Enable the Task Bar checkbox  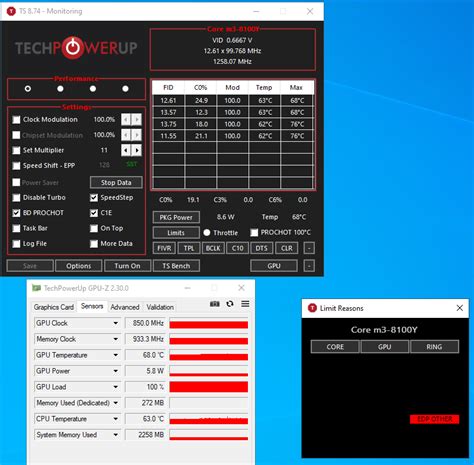pyautogui.click(x=16, y=228)
